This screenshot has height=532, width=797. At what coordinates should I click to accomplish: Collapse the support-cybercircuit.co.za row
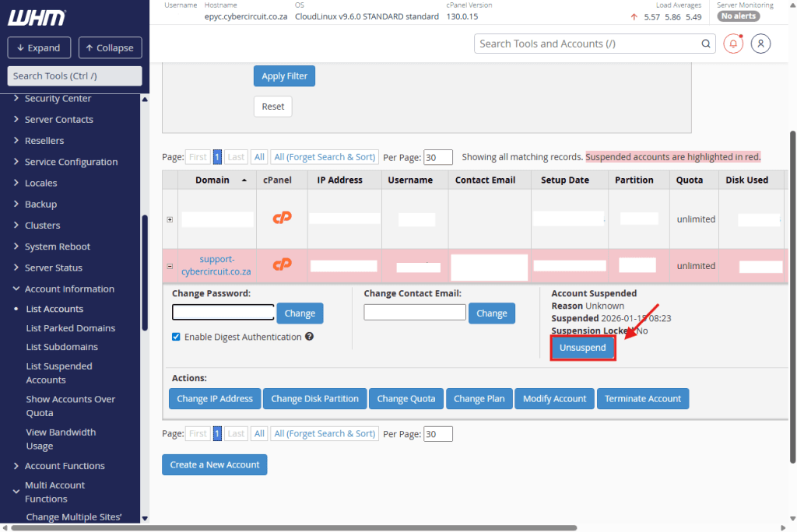pos(170,266)
